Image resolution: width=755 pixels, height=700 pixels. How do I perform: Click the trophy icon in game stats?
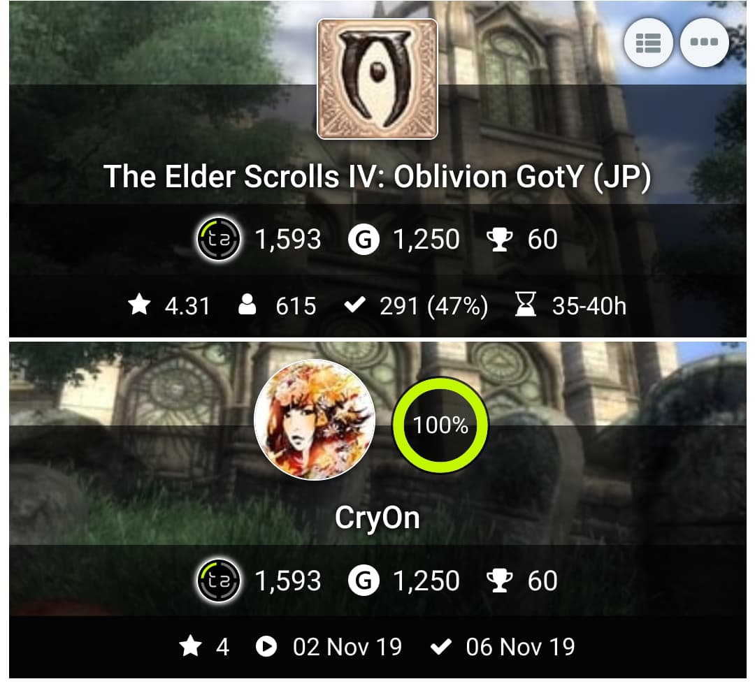point(499,239)
